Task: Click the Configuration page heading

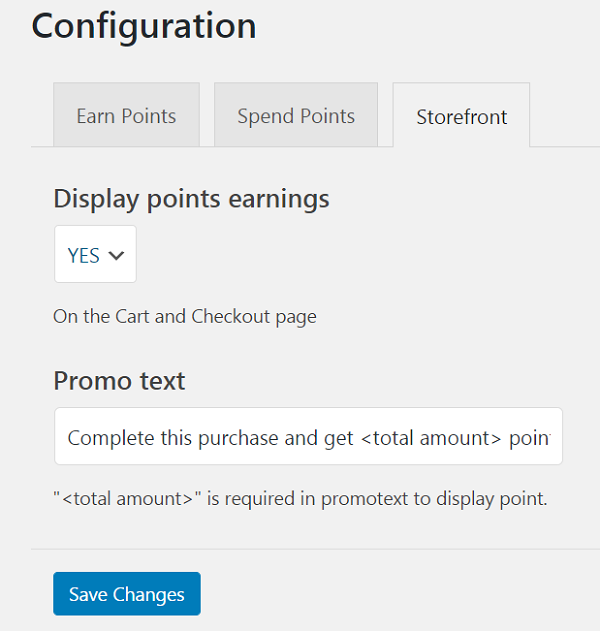Action: pyautogui.click(x=144, y=26)
